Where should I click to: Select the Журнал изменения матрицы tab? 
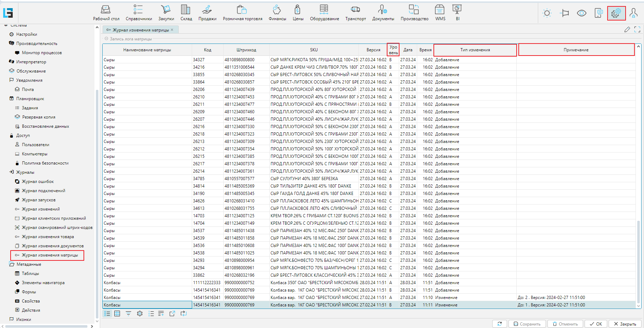(140, 30)
